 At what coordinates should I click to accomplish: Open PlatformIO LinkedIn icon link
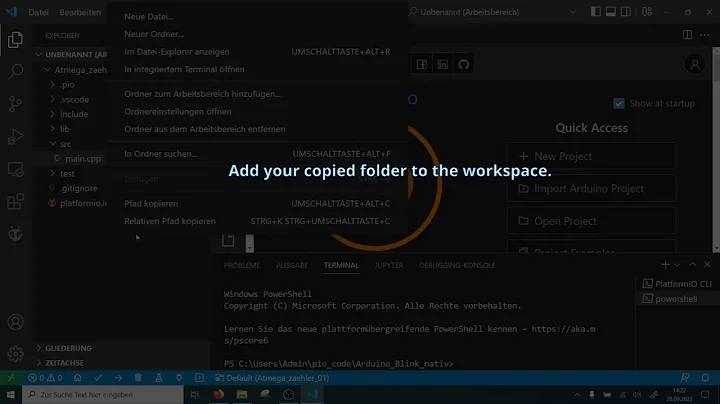443,64
